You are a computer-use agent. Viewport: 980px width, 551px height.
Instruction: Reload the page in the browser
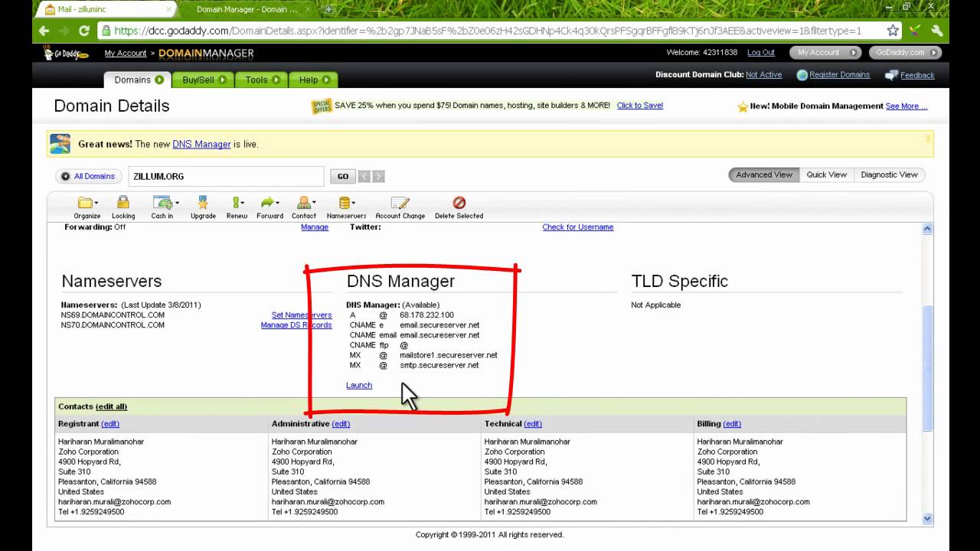(x=84, y=31)
